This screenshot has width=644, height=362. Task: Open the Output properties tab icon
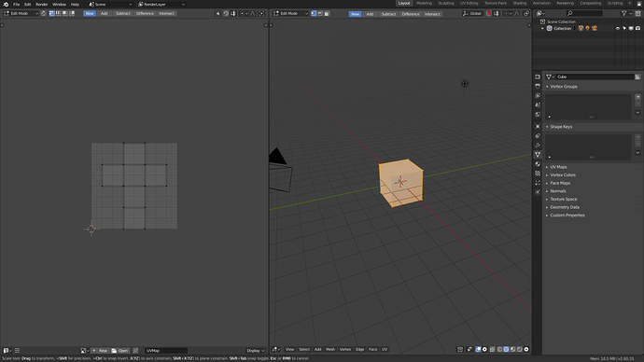pos(538,86)
